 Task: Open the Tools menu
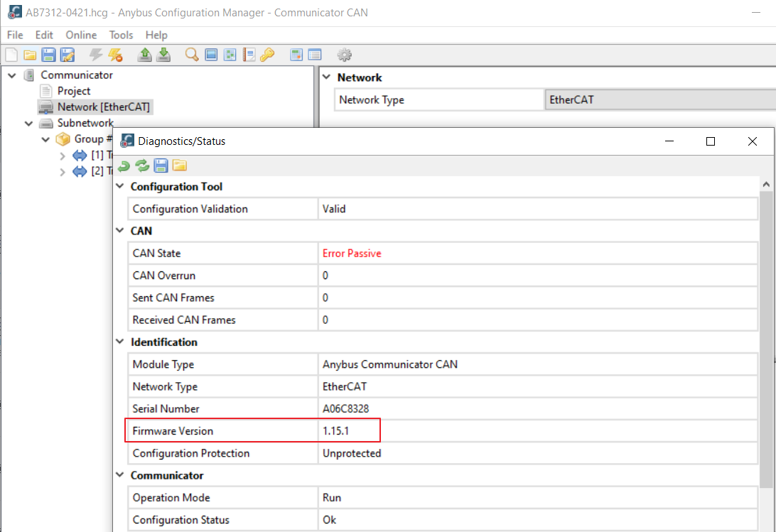[120, 34]
